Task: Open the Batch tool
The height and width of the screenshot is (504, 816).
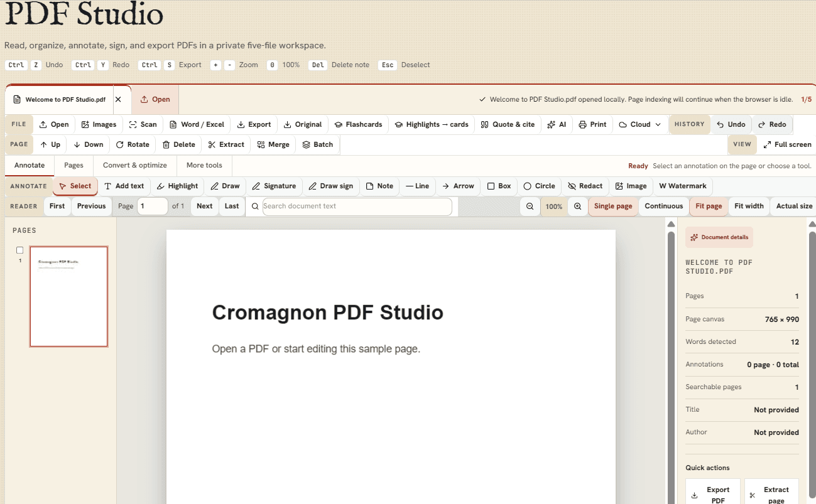Action: point(318,144)
